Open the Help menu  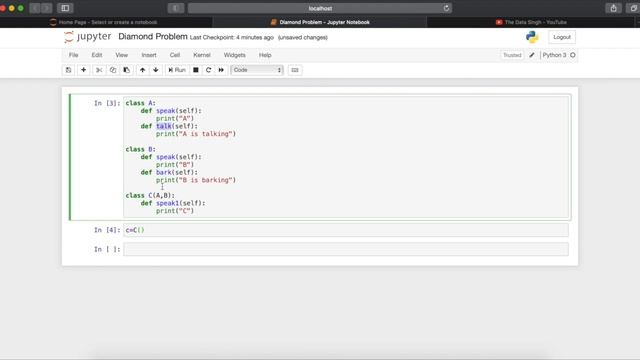[x=265, y=55]
